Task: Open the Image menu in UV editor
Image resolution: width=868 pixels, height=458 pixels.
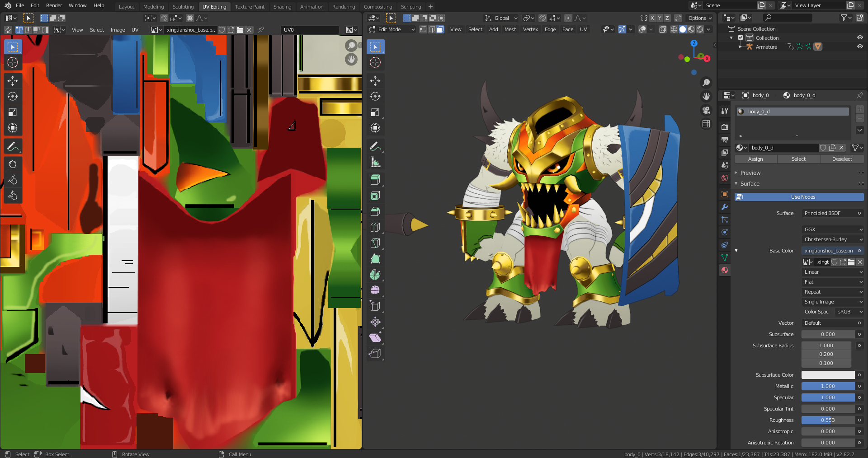Action: [x=118, y=30]
